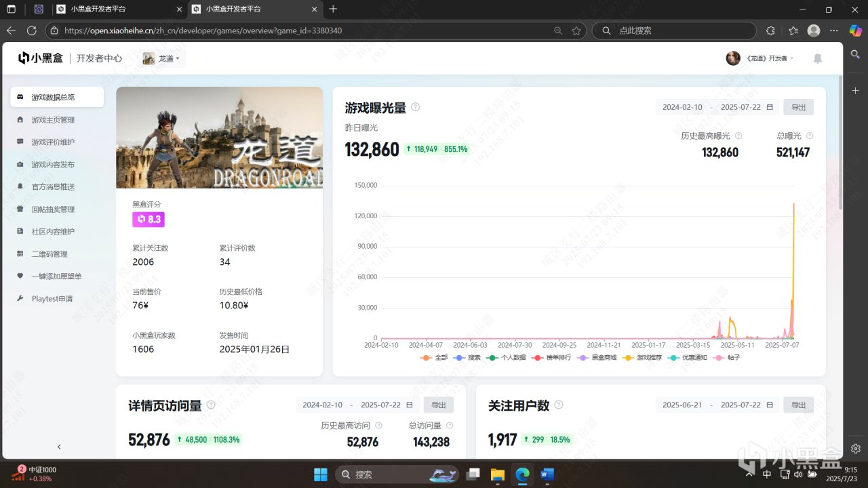Click the 黑盒评分 8.3 badge
The width and height of the screenshot is (868, 488).
coord(149,220)
